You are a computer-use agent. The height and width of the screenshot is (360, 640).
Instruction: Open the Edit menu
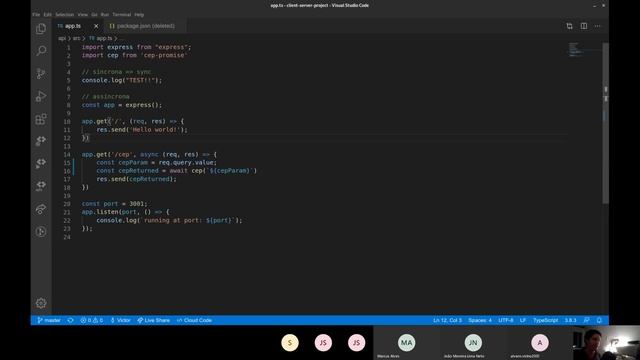(x=48, y=15)
